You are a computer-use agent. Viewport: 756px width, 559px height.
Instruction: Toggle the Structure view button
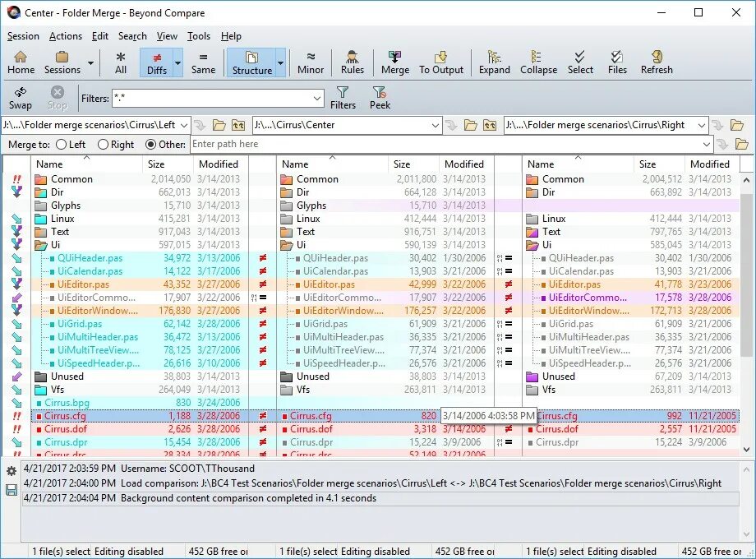tap(251, 62)
